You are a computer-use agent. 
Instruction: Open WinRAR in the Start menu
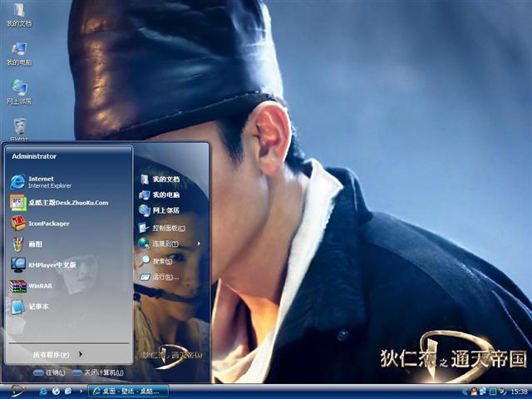click(x=40, y=286)
